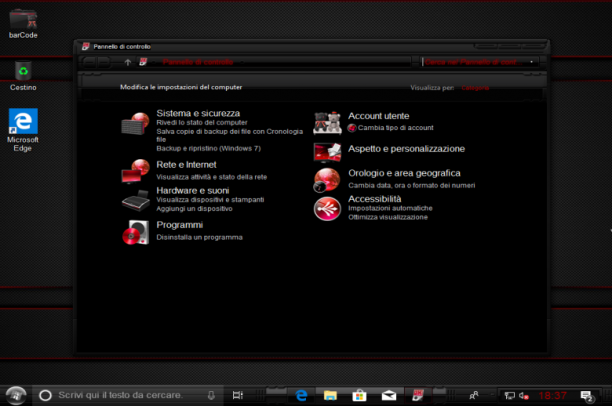Click the Sistema e sicurezza heading
The image size is (612, 406).
(198, 113)
